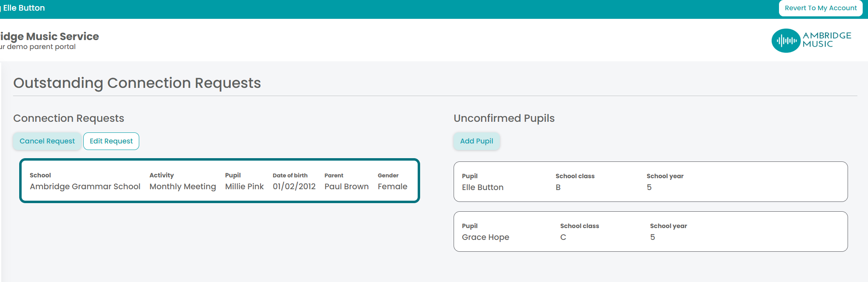Cancel the selected connection request
Screen dimensions: 868x282
[x=47, y=141]
